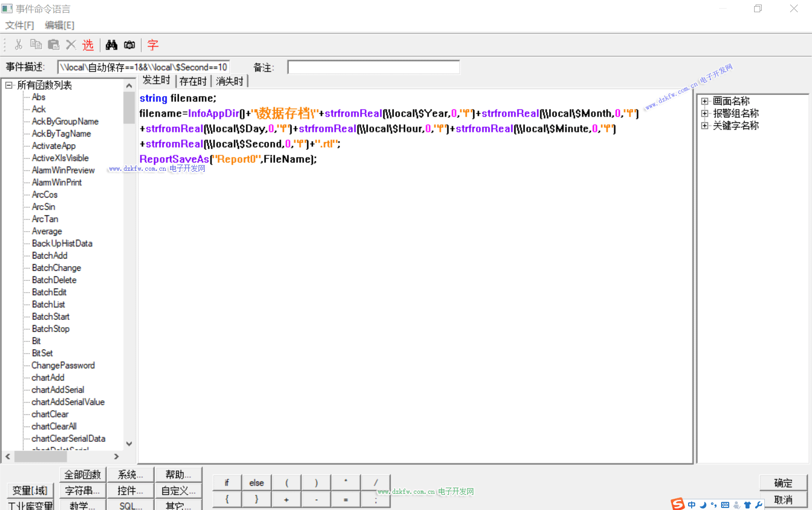Switch to the 发生时 tab
This screenshot has height=510, width=812.
tap(156, 80)
